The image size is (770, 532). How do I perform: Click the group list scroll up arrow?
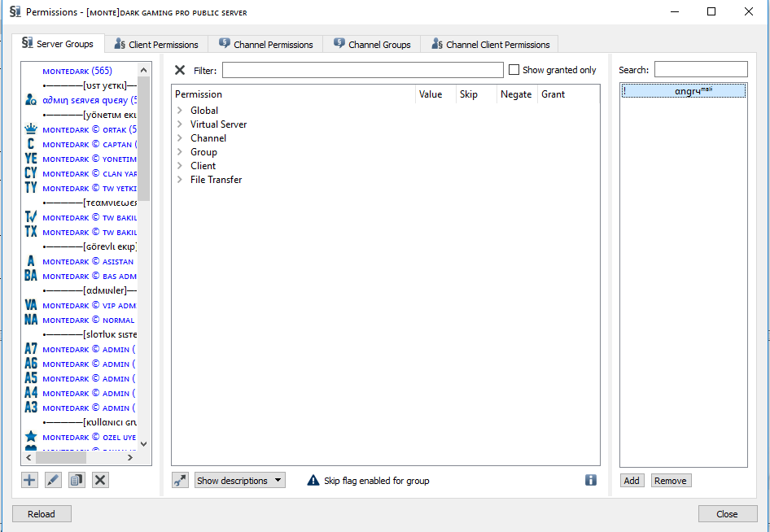pos(144,70)
